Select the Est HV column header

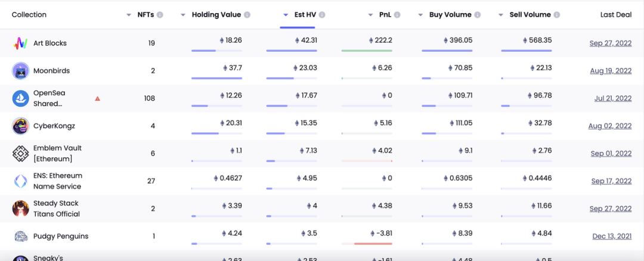point(304,15)
